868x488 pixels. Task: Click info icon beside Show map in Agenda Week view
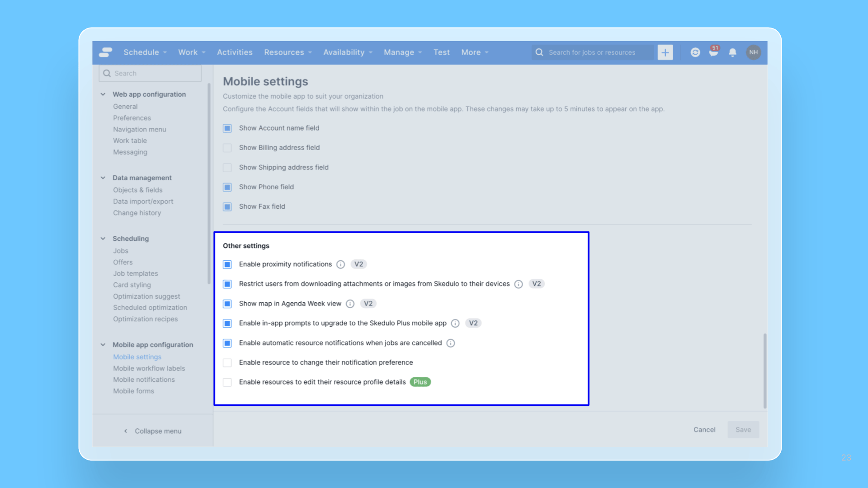pos(350,304)
